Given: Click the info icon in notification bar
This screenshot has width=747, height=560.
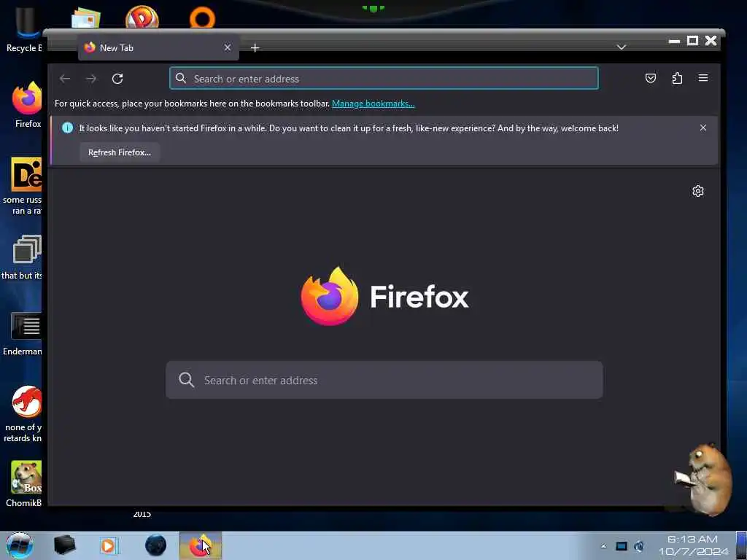Looking at the screenshot, I should tap(68, 128).
